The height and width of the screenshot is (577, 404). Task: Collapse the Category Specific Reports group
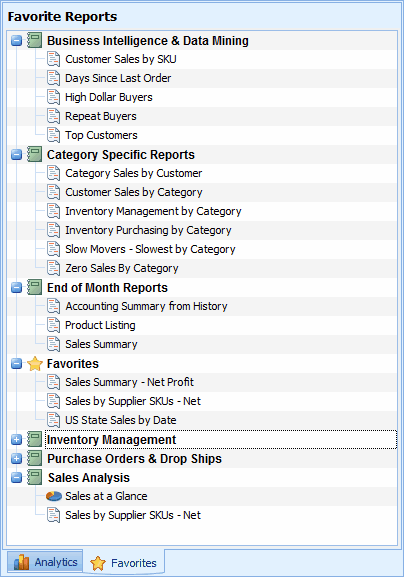coord(17,155)
